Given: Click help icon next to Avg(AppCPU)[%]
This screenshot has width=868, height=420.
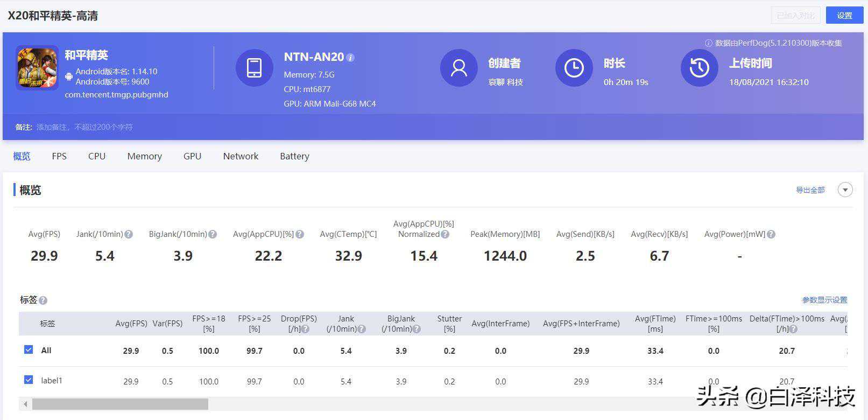Looking at the screenshot, I should click(300, 234).
